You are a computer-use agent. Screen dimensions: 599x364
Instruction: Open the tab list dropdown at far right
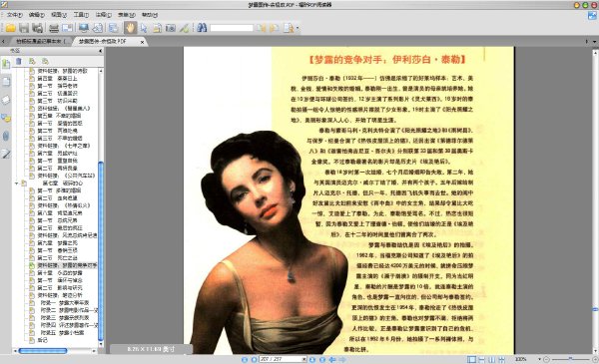(594, 41)
